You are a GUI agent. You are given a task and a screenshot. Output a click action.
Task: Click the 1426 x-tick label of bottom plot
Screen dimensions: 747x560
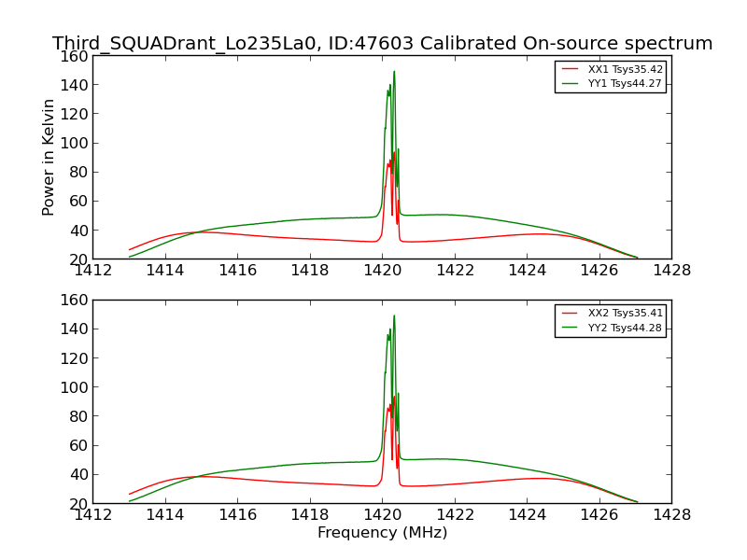pyautogui.click(x=599, y=515)
